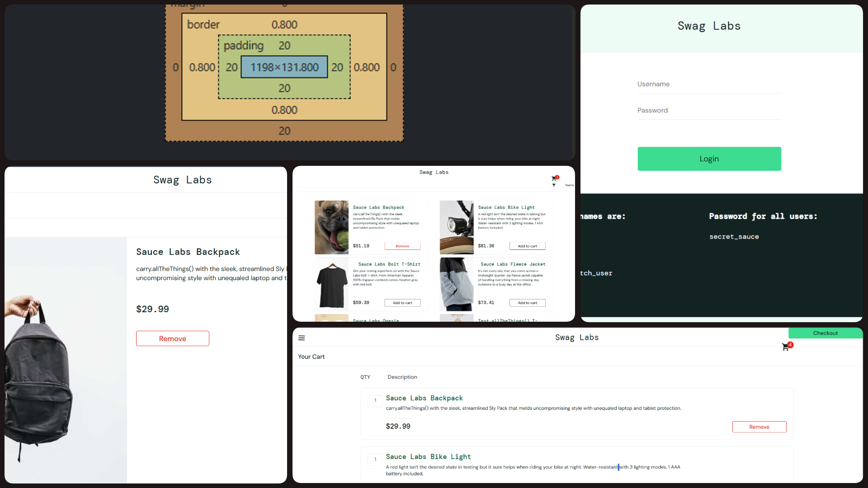Remove the $51.19 backpack in inventory

click(402, 246)
